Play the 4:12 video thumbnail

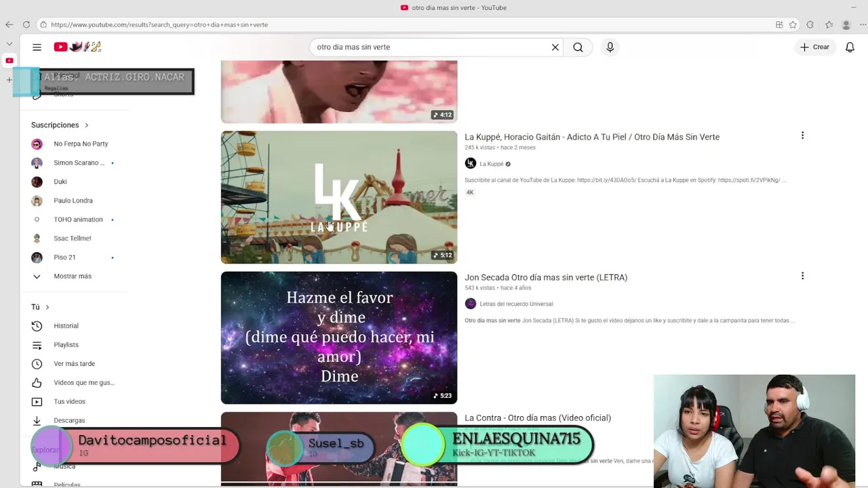(x=339, y=91)
